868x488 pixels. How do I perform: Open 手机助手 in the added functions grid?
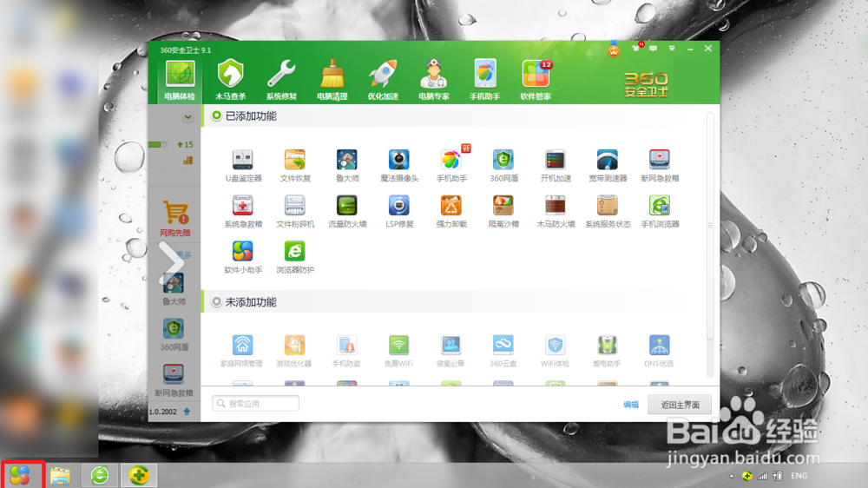451,166
